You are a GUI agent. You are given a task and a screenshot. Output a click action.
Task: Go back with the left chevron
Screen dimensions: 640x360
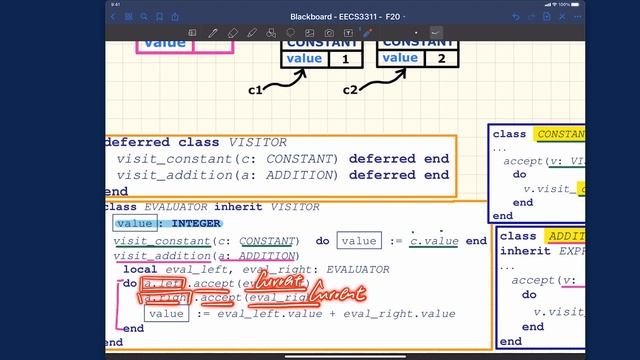pyautogui.click(x=113, y=17)
